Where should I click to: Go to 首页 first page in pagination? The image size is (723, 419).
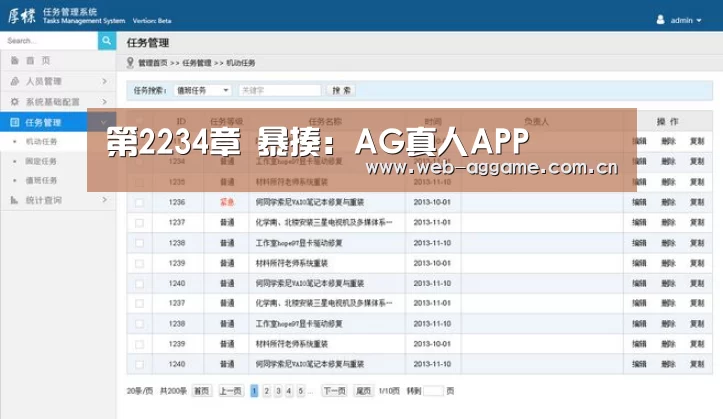[201, 391]
